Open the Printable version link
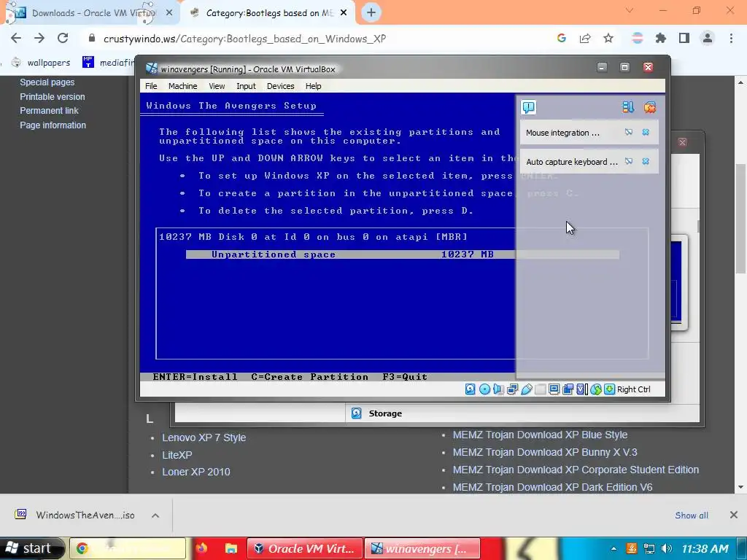The height and width of the screenshot is (560, 747). [x=53, y=97]
